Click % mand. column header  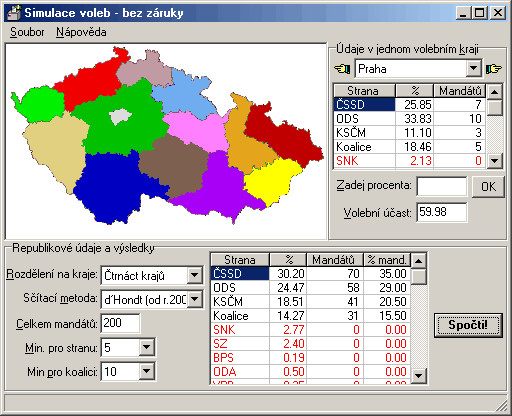coord(387,260)
